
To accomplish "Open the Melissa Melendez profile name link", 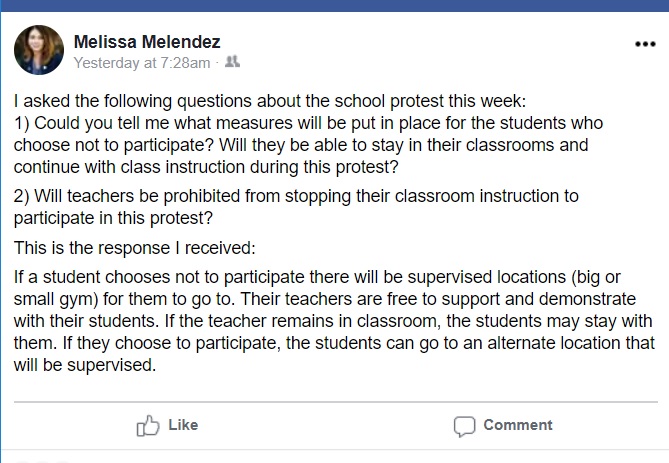I will click(147, 42).
